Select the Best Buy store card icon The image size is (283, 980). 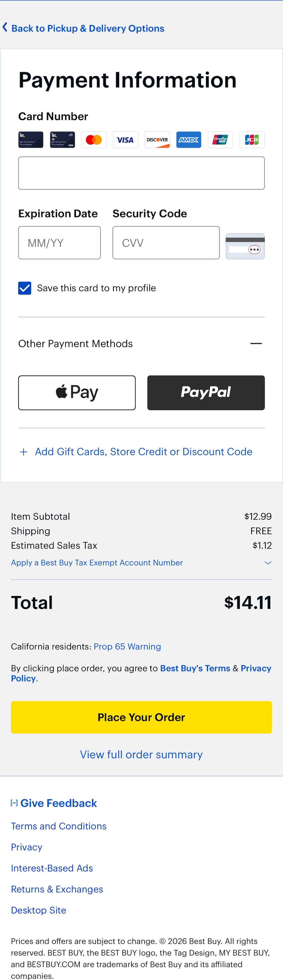(x=30, y=140)
